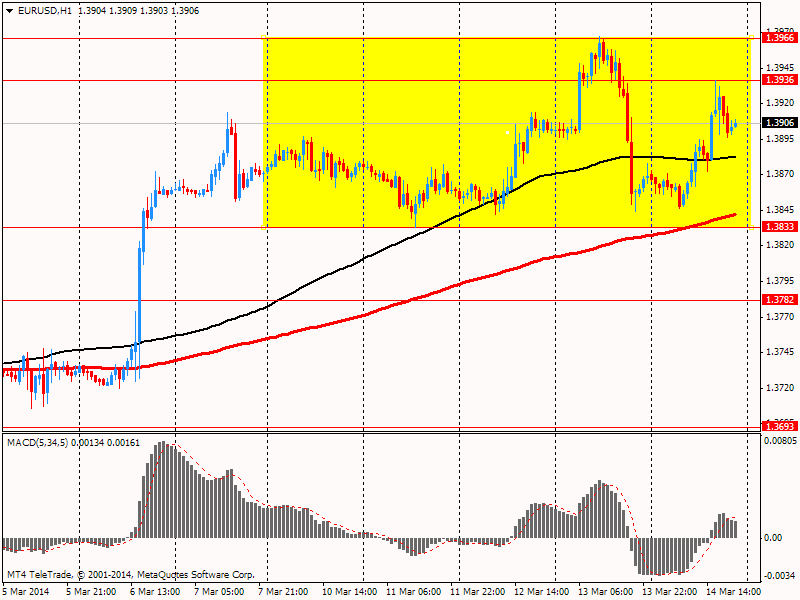Screen dimensions: 800x600
Task: Click the 7 Mar 21:00 time label
Action: (x=283, y=591)
